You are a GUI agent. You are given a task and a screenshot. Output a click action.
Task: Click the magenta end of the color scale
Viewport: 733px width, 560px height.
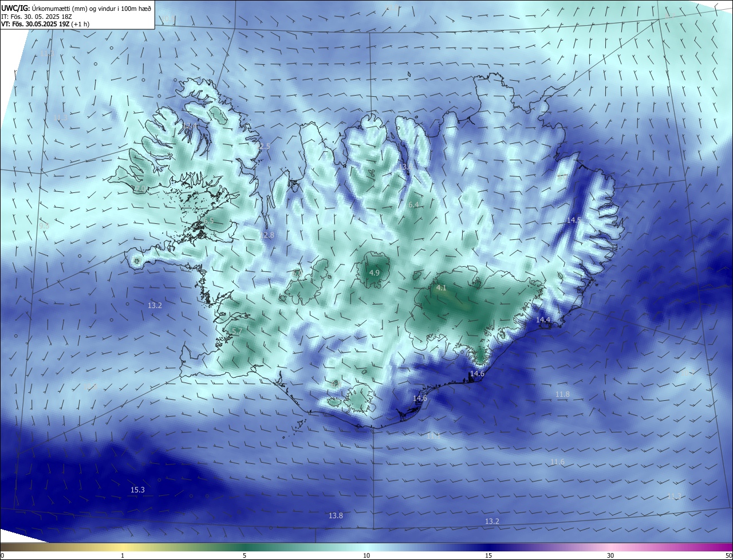[x=726, y=547]
